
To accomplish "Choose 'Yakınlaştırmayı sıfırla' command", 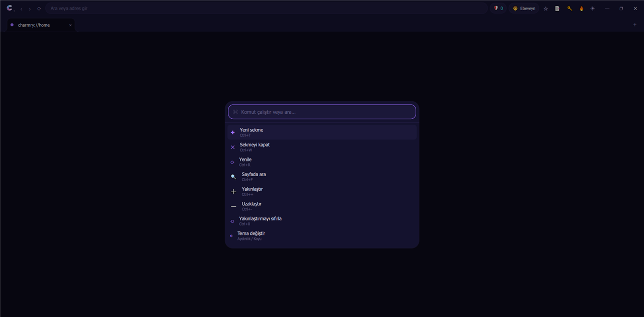I will pyautogui.click(x=322, y=221).
